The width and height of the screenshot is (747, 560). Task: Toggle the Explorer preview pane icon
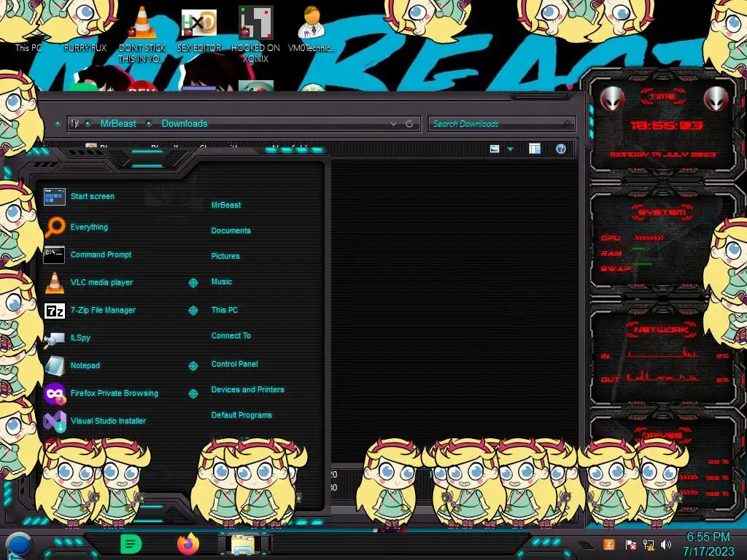click(x=535, y=149)
